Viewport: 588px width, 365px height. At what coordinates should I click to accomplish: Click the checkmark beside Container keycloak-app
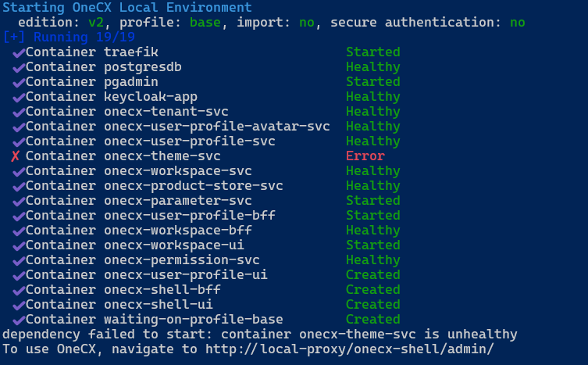19,97
